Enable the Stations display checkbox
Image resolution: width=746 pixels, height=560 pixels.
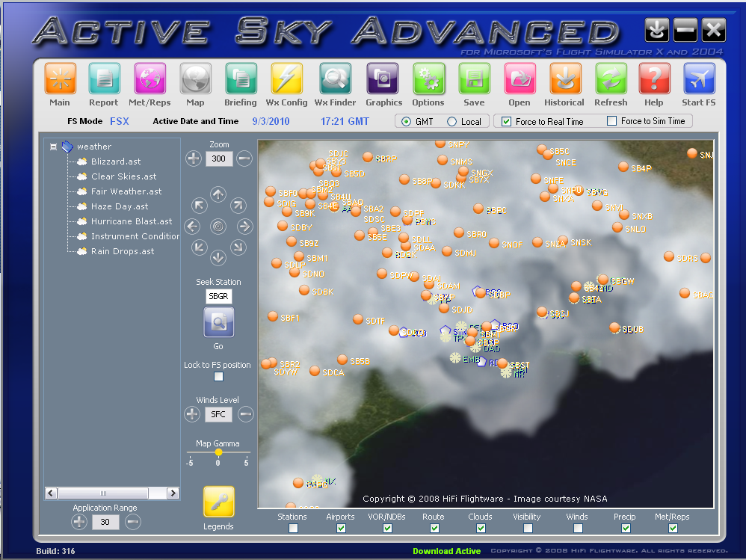pos(293,529)
